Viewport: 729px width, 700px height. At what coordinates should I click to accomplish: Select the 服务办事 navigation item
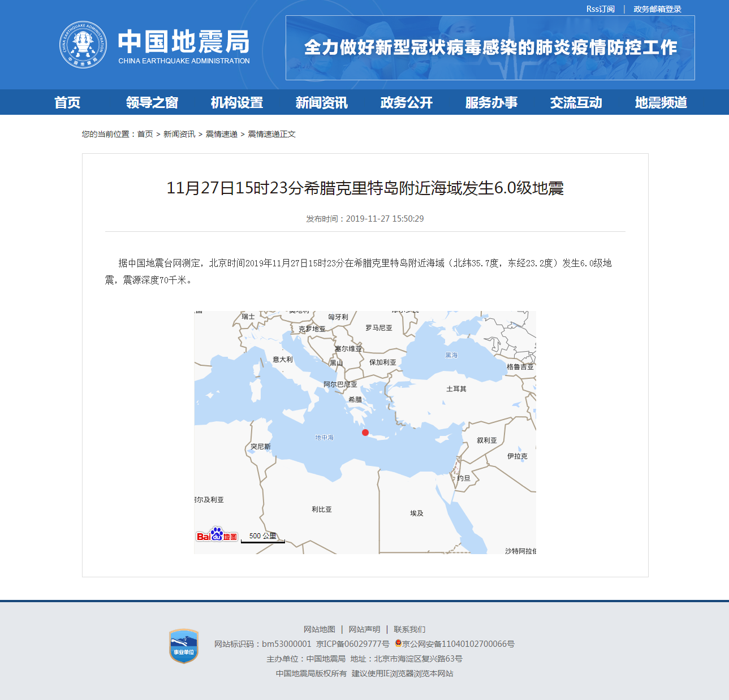[491, 102]
